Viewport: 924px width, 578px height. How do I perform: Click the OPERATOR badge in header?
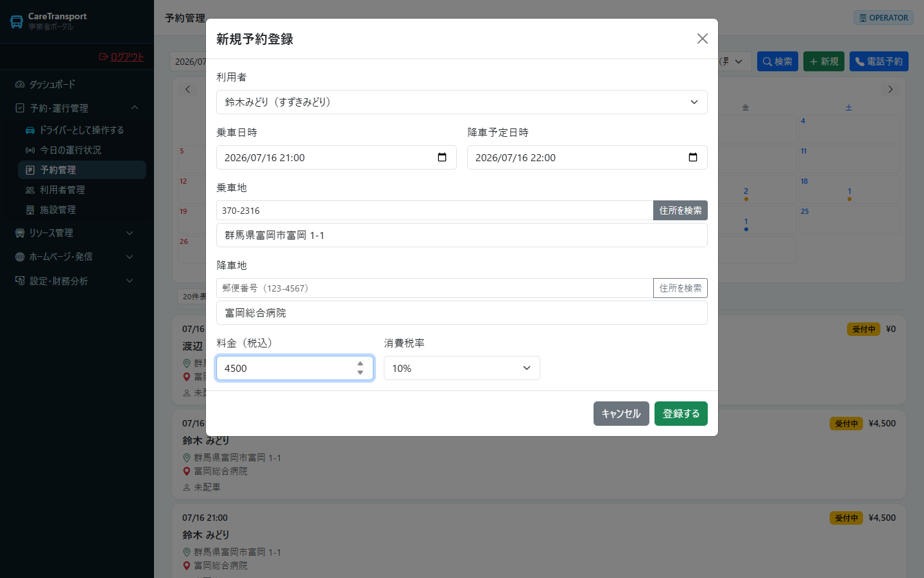click(x=884, y=18)
